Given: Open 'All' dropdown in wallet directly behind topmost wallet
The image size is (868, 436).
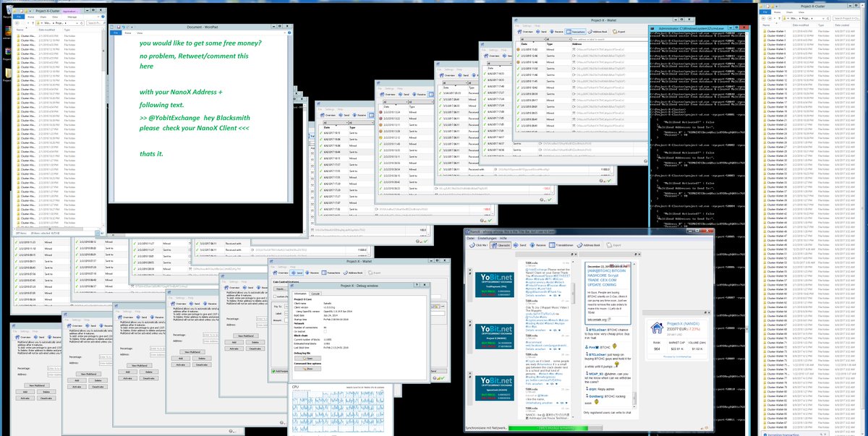Looking at the screenshot, I should click(498, 64).
